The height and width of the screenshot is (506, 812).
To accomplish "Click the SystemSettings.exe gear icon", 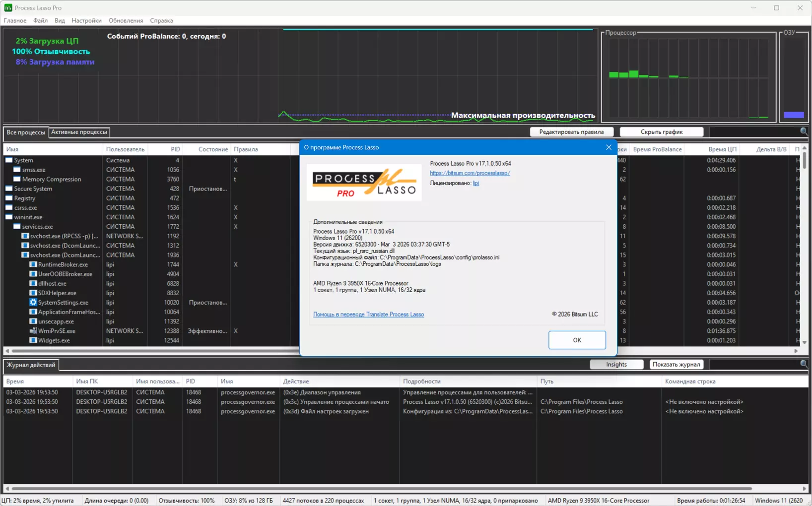I will tap(33, 303).
